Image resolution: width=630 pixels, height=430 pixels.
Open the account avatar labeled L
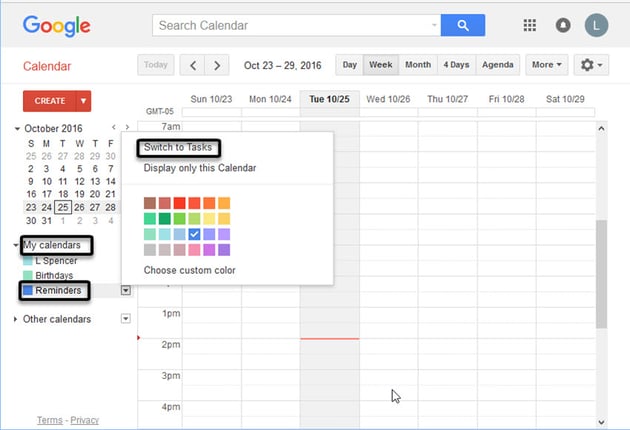(596, 25)
